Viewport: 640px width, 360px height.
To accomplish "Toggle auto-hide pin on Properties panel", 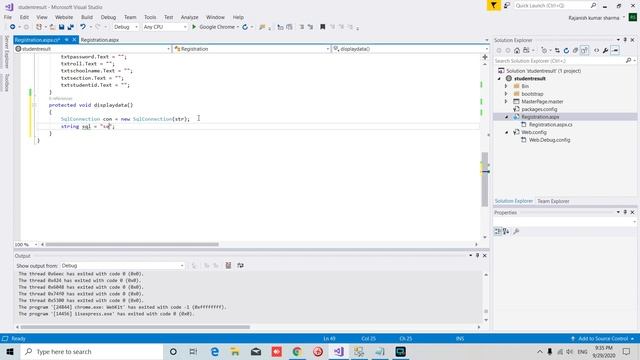I will tap(625, 212).
